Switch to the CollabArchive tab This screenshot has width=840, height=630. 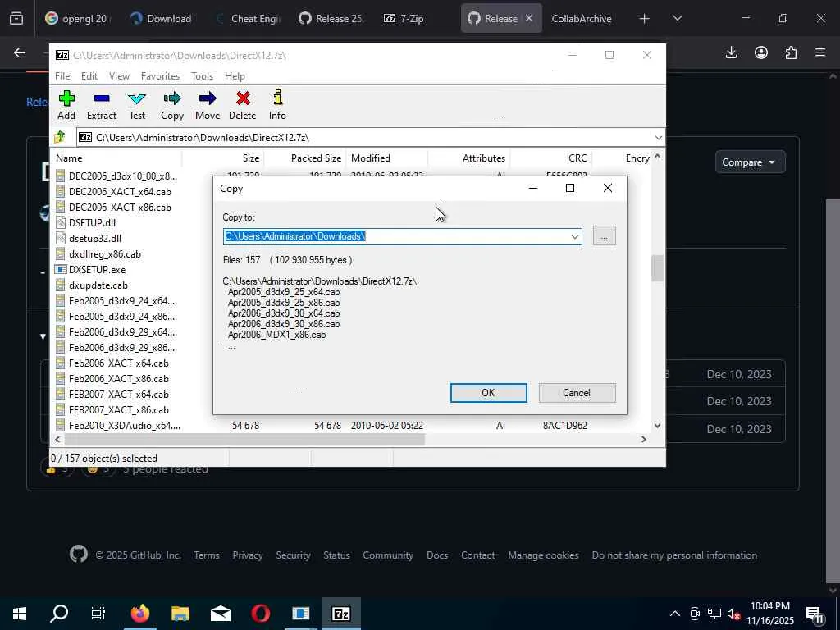[x=582, y=18]
